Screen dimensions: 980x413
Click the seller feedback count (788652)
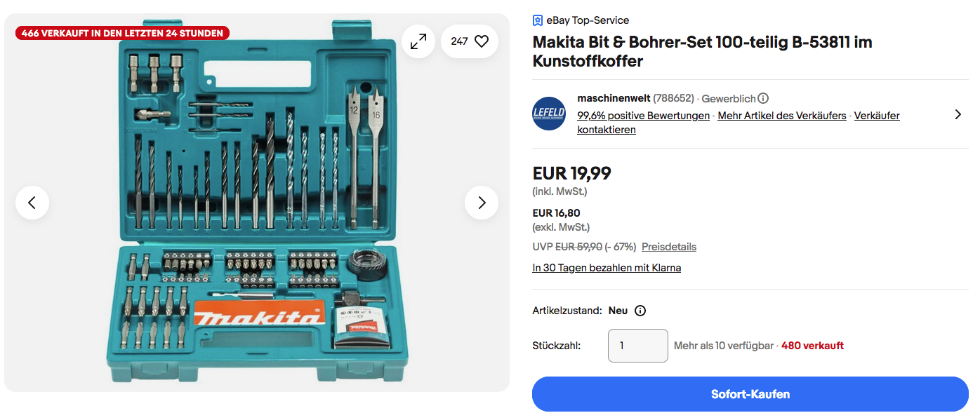[673, 99]
